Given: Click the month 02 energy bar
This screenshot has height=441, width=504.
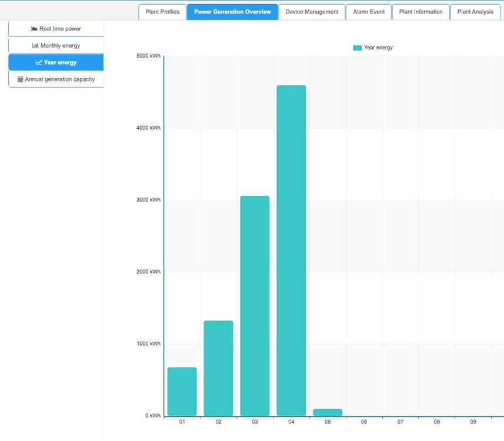Looking at the screenshot, I should (x=218, y=368).
